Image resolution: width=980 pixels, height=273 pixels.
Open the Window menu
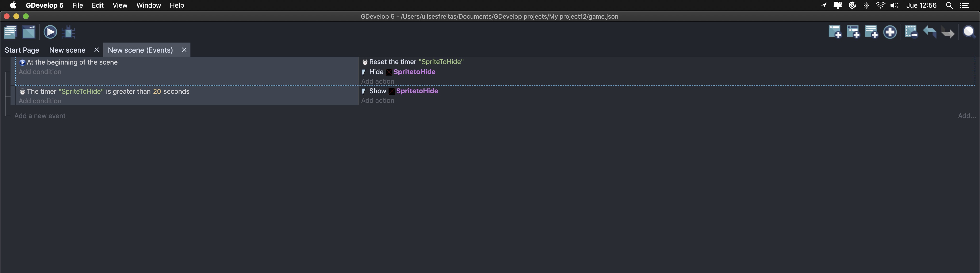point(149,5)
